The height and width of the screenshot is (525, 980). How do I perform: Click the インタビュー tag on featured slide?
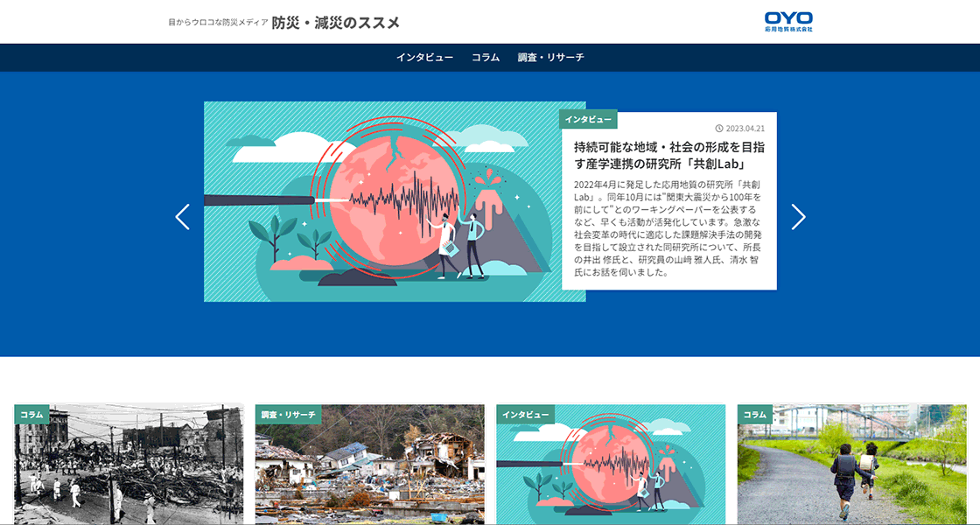pyautogui.click(x=588, y=119)
